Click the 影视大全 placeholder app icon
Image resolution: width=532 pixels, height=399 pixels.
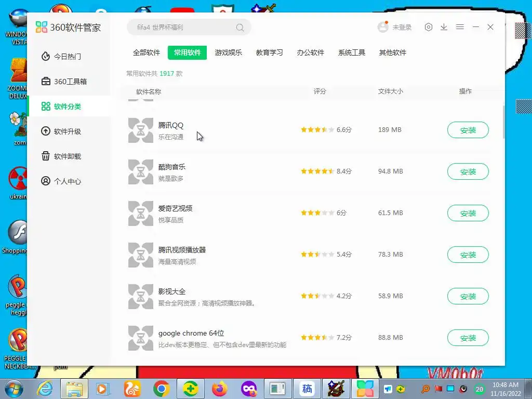(x=140, y=297)
